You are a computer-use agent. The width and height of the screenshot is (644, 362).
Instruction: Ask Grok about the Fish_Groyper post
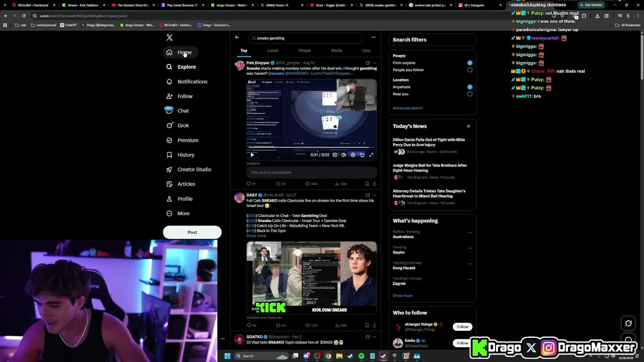pyautogui.click(x=367, y=63)
